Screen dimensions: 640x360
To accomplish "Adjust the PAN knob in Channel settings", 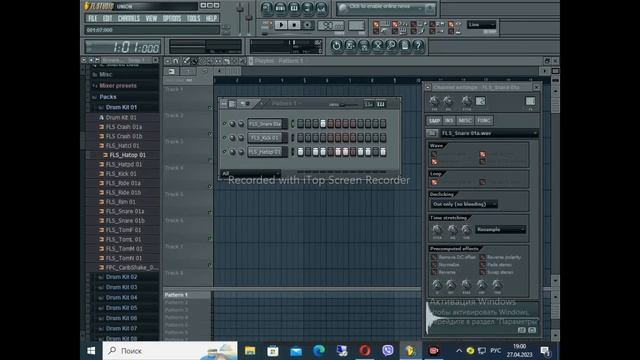I will (434, 101).
